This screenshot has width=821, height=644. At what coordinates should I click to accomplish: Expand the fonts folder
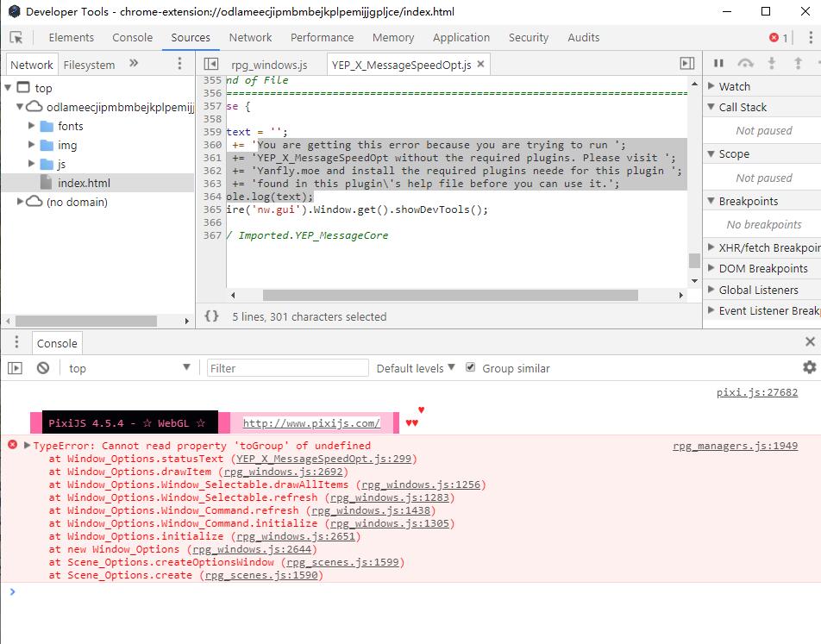pyautogui.click(x=31, y=126)
